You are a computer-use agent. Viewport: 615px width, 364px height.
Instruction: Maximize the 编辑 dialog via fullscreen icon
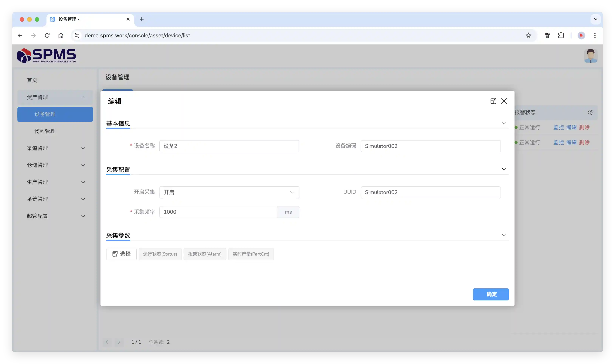[493, 101]
